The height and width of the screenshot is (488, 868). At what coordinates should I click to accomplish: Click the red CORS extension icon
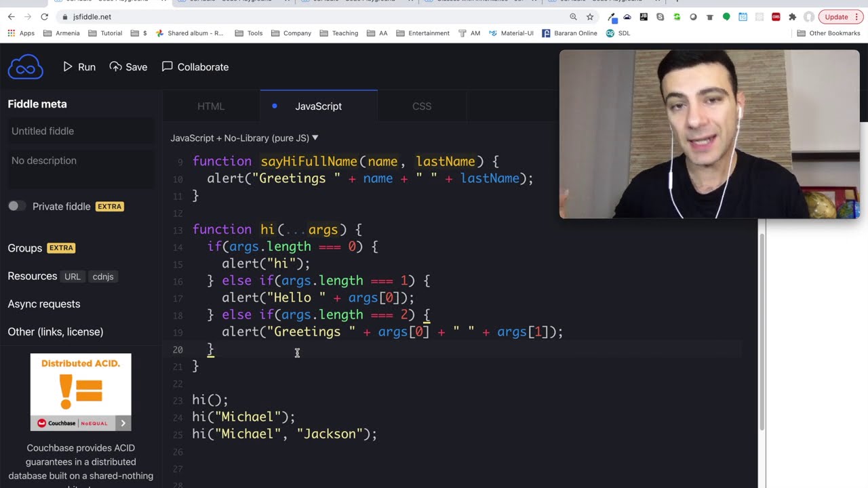click(x=776, y=17)
